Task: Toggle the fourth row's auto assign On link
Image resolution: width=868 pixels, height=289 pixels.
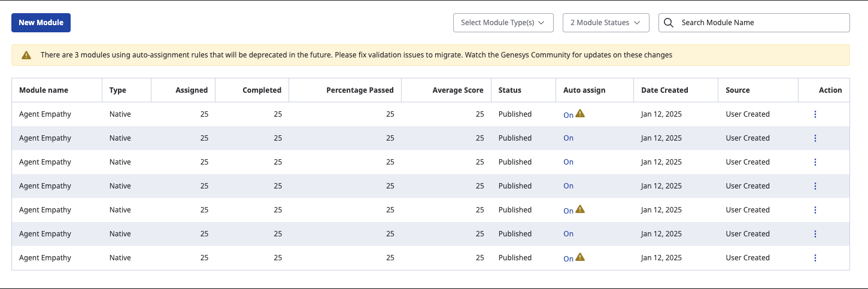Action: click(568, 186)
